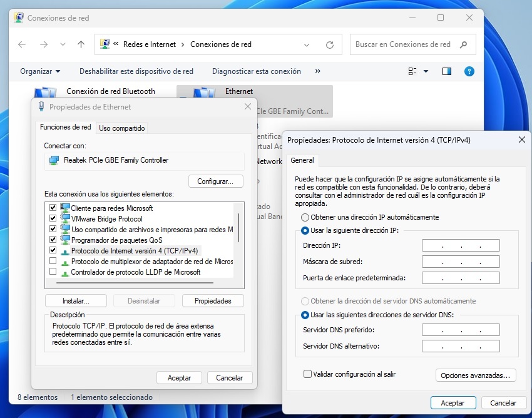The image size is (532, 418).
Task: Click the search magnifier icon
Action: coord(463,44)
